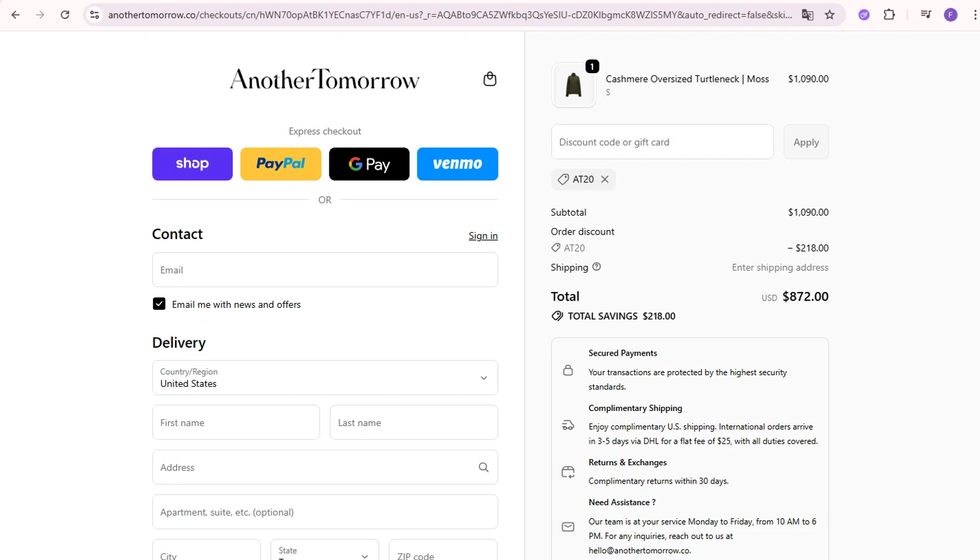Focus the Address field
The width and height of the screenshot is (980, 560).
pyautogui.click(x=325, y=467)
